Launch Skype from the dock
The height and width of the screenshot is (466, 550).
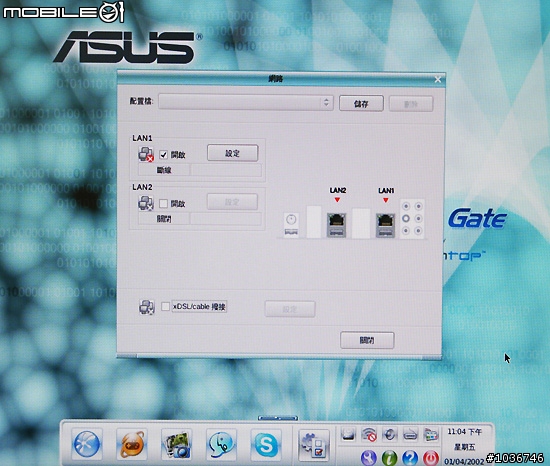pyautogui.click(x=266, y=445)
